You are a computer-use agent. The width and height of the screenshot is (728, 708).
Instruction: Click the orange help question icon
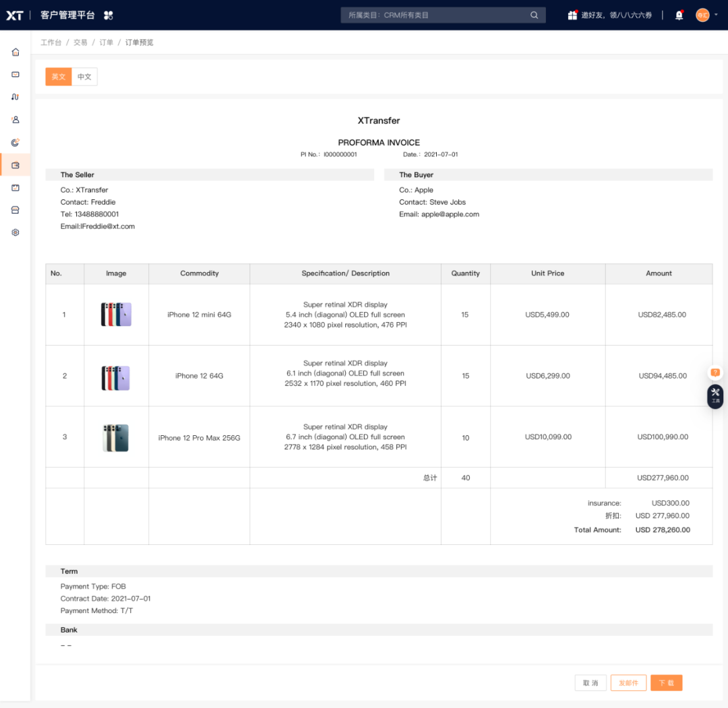point(715,373)
